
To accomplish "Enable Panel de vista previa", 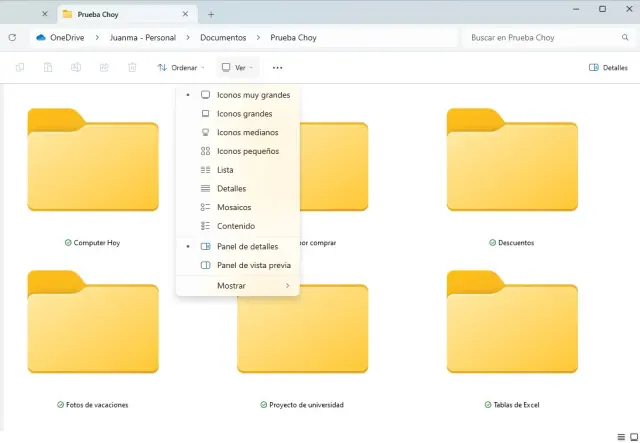I will (253, 265).
